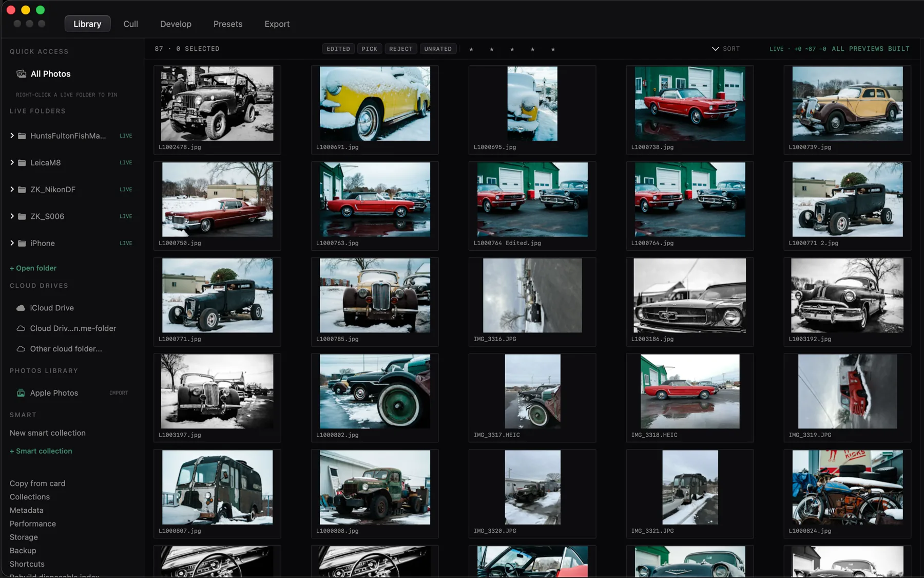Select thumbnail L1000764 Edited.jpg
The height and width of the screenshot is (578, 924).
click(532, 199)
